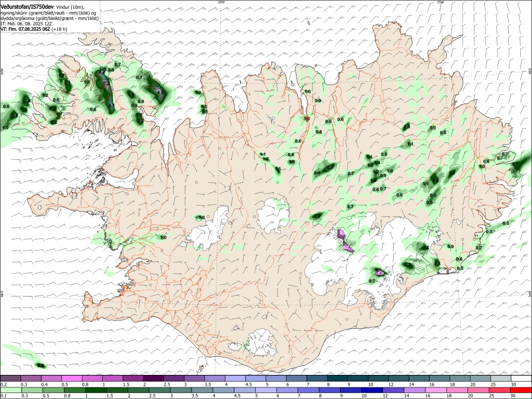Click the 'IT: Mið. 06. 08. 2025 12Z' line
The image size is (532, 399).
point(26,24)
